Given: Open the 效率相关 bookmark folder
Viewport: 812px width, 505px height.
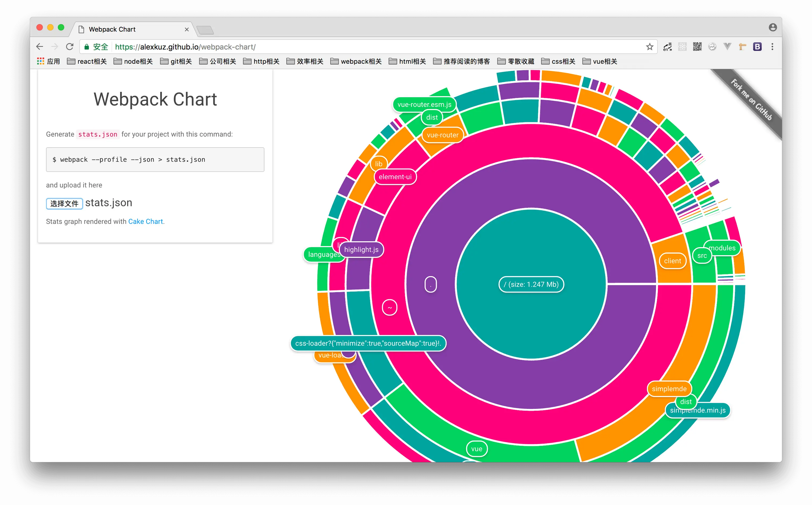Looking at the screenshot, I should [x=305, y=62].
